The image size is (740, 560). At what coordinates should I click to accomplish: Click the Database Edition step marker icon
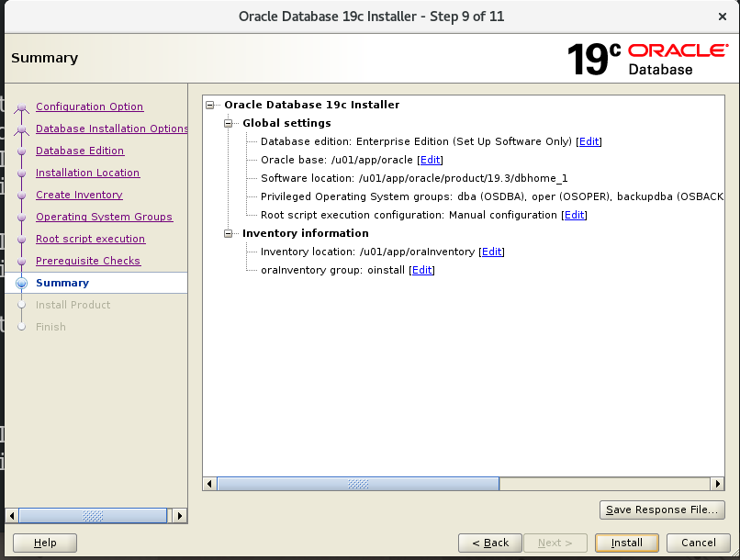pyautogui.click(x=21, y=151)
